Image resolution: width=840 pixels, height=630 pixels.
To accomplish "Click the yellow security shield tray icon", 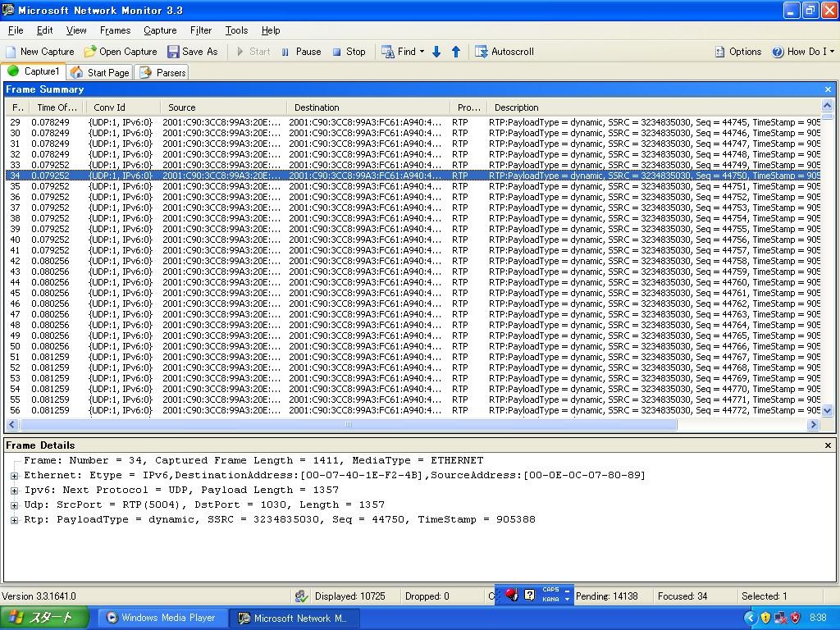I will [x=765, y=619].
